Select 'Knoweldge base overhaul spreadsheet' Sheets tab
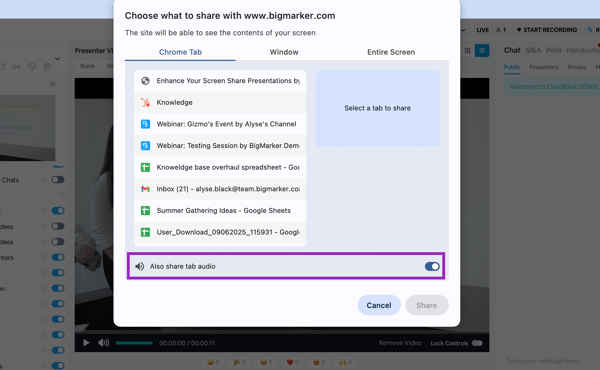 (x=220, y=167)
